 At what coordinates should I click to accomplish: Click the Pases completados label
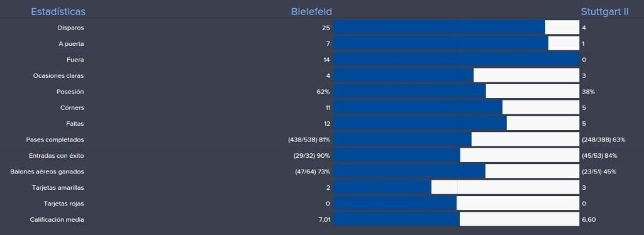click(x=55, y=140)
